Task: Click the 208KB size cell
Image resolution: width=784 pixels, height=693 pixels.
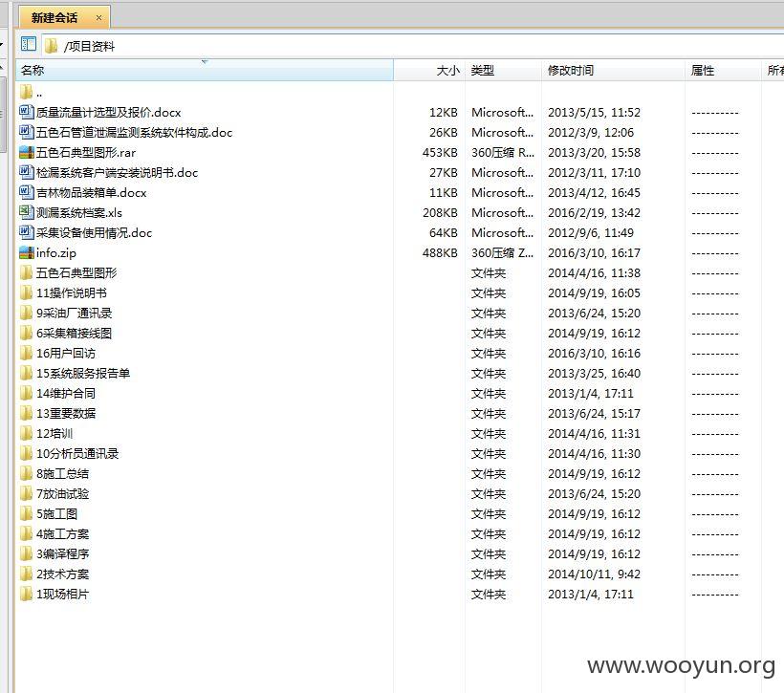Action: click(x=440, y=212)
